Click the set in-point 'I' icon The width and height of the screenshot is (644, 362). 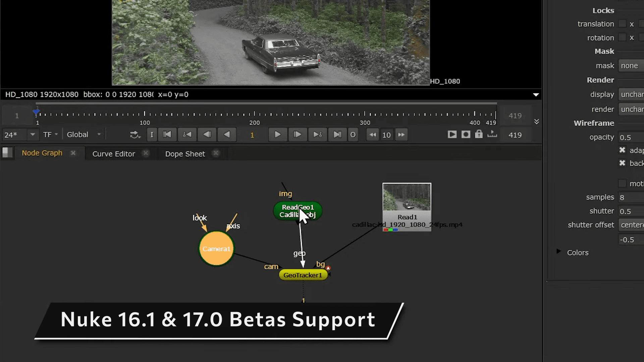click(x=152, y=134)
